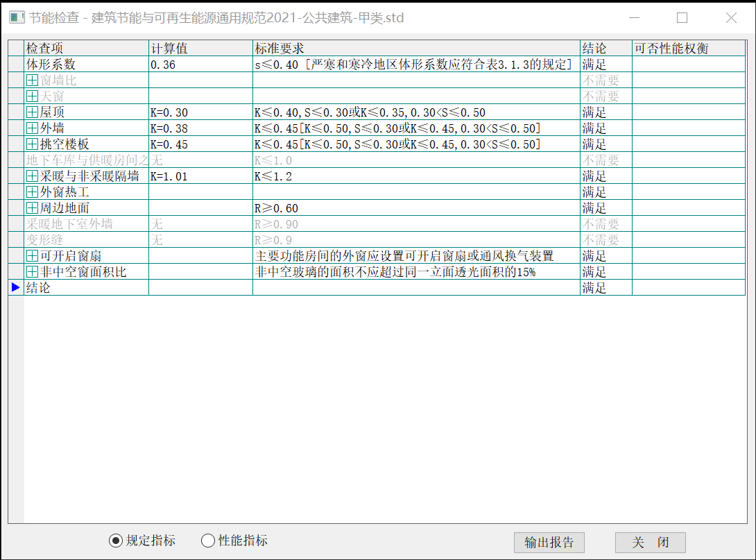Select the final 结论 summary row
The width and height of the screenshot is (756, 560).
click(x=86, y=288)
